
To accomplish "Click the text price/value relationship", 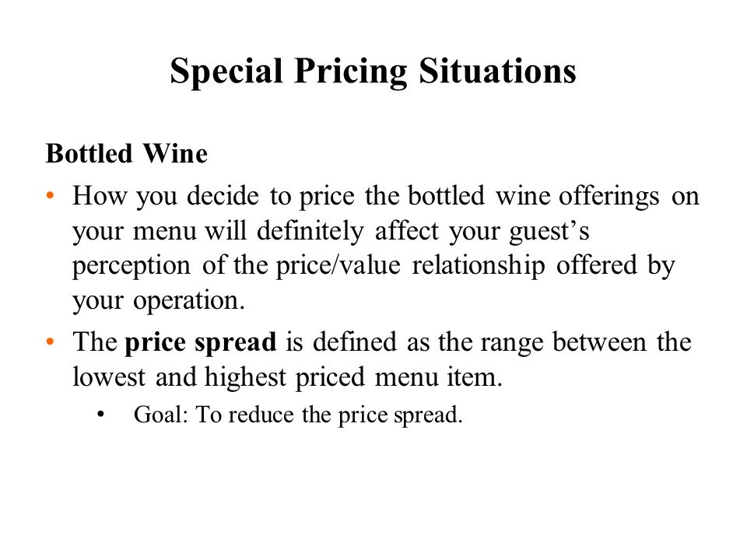I will click(411, 266).
